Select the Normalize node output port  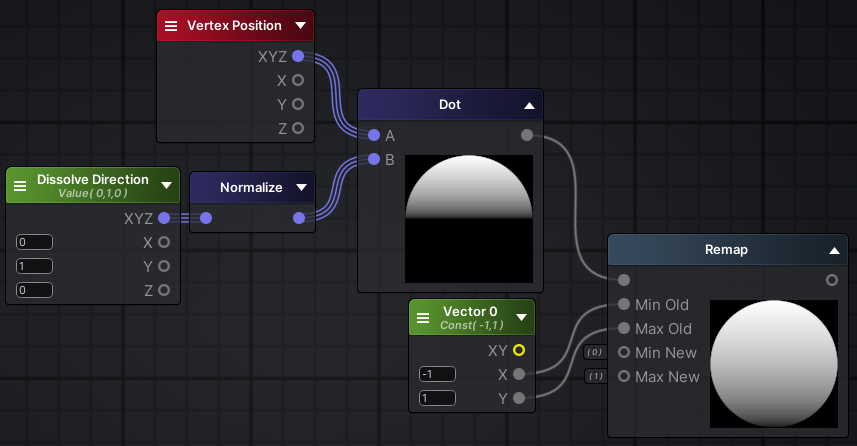click(x=299, y=218)
